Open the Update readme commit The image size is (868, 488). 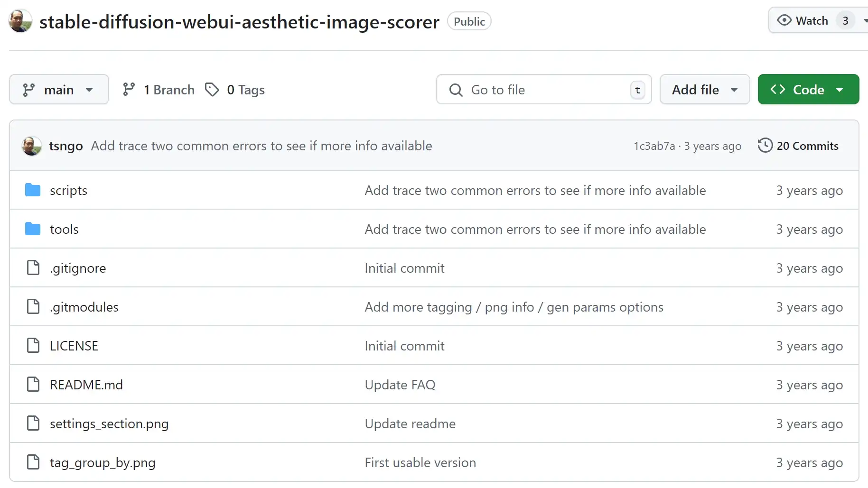(410, 424)
